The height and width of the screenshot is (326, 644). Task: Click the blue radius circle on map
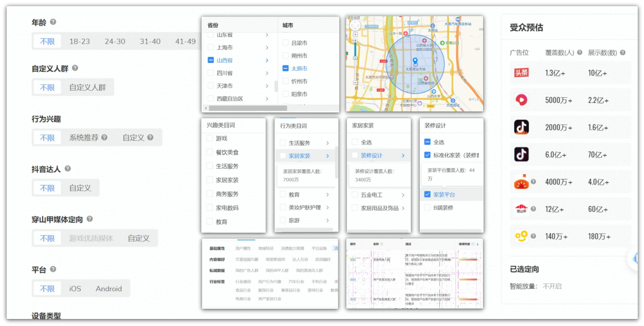tap(415, 64)
